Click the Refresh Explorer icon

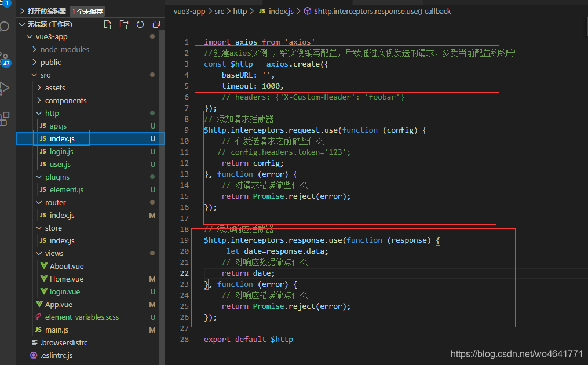click(x=140, y=24)
